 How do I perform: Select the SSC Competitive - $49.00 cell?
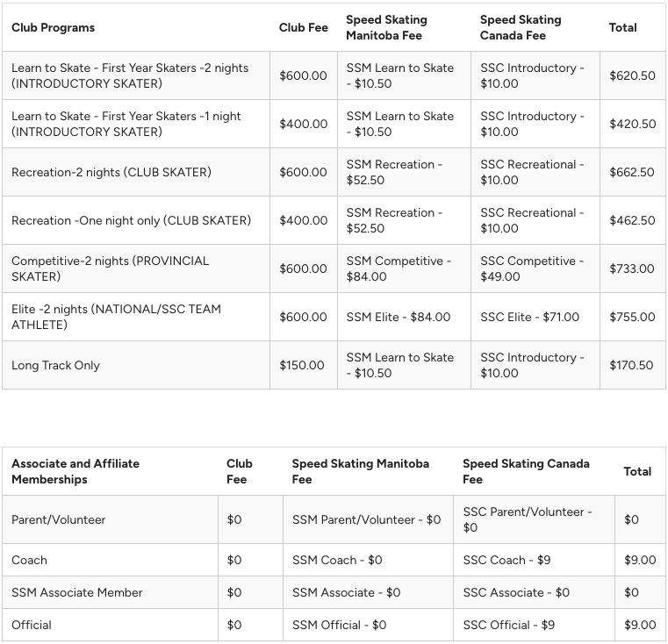pyautogui.click(x=532, y=268)
